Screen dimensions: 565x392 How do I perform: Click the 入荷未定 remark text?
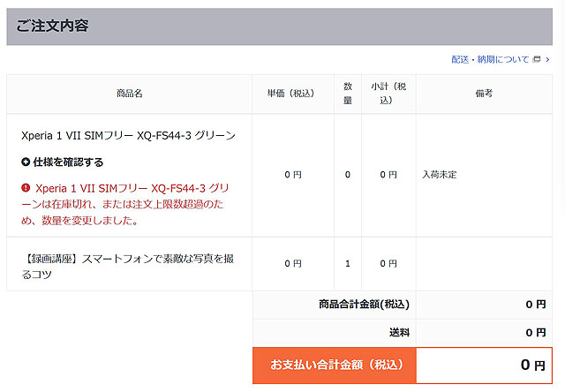pos(439,175)
